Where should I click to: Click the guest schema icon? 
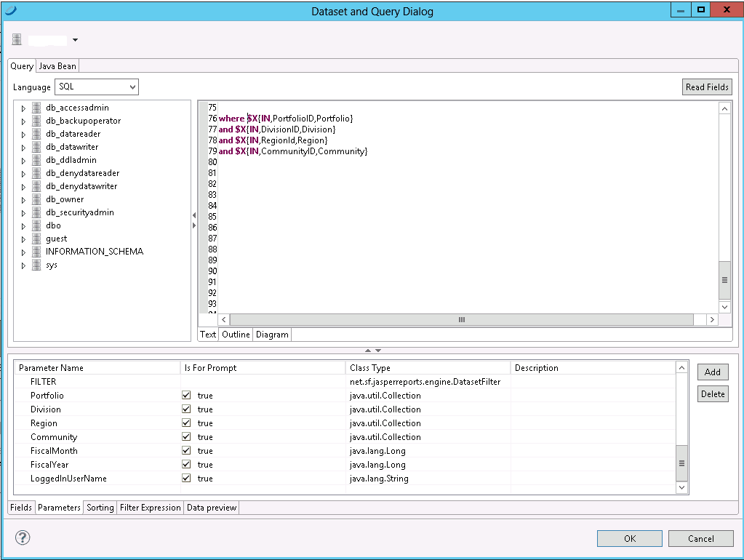coord(36,239)
